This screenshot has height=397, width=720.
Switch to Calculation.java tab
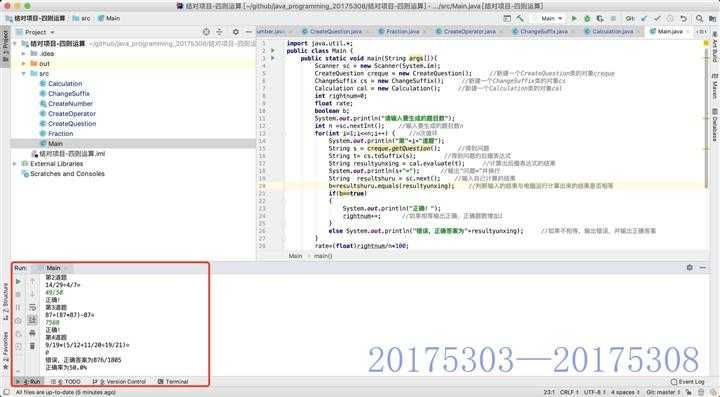[x=613, y=32]
